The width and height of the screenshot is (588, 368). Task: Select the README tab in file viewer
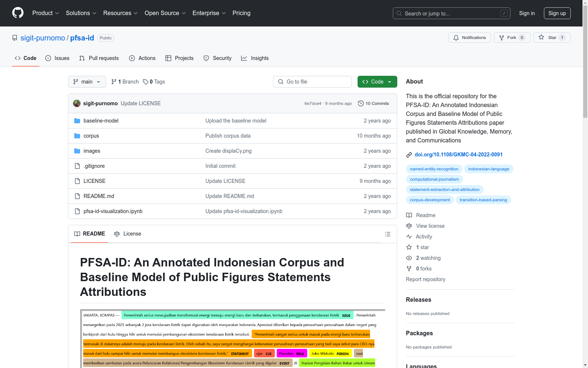pyautogui.click(x=90, y=234)
